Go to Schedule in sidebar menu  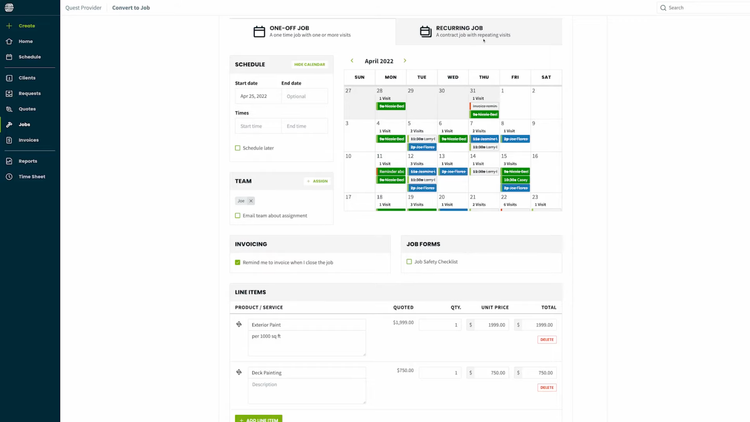click(30, 57)
